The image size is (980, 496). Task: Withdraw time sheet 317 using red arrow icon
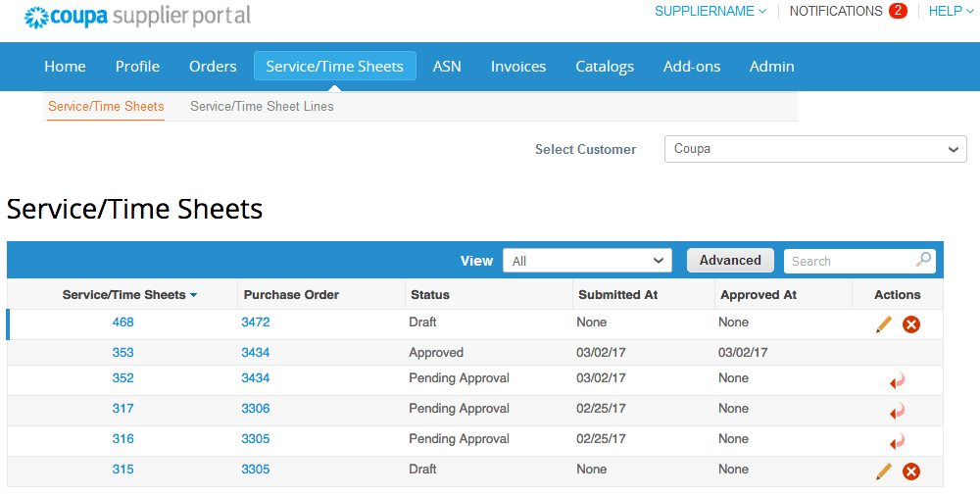tap(898, 411)
